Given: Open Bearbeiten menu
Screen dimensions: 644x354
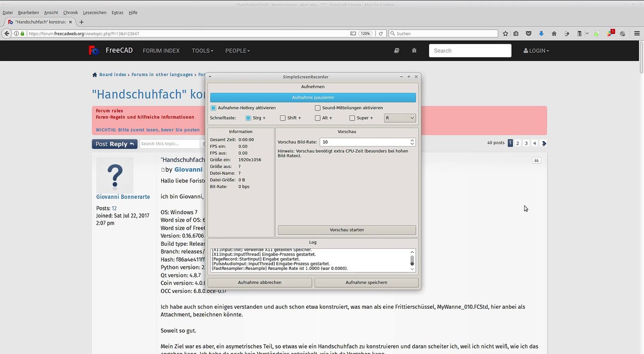Looking at the screenshot, I should [29, 12].
